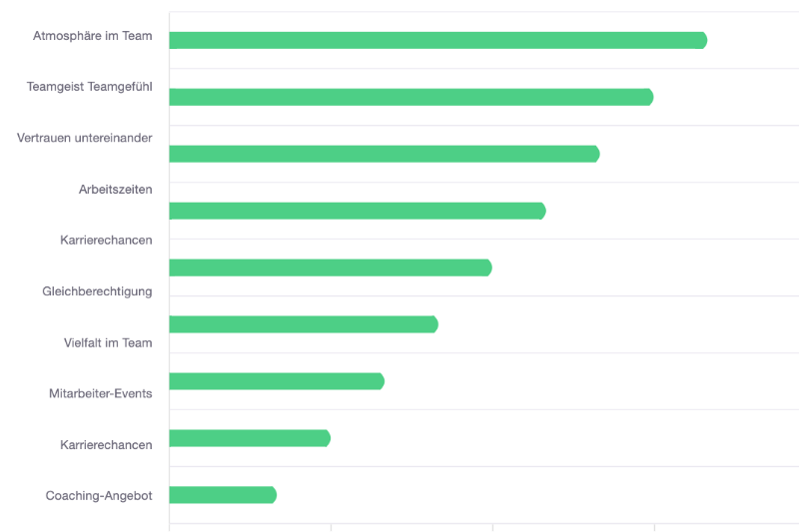799x532 pixels.
Task: Click the vertical axis line of chart
Action: tap(169, 271)
